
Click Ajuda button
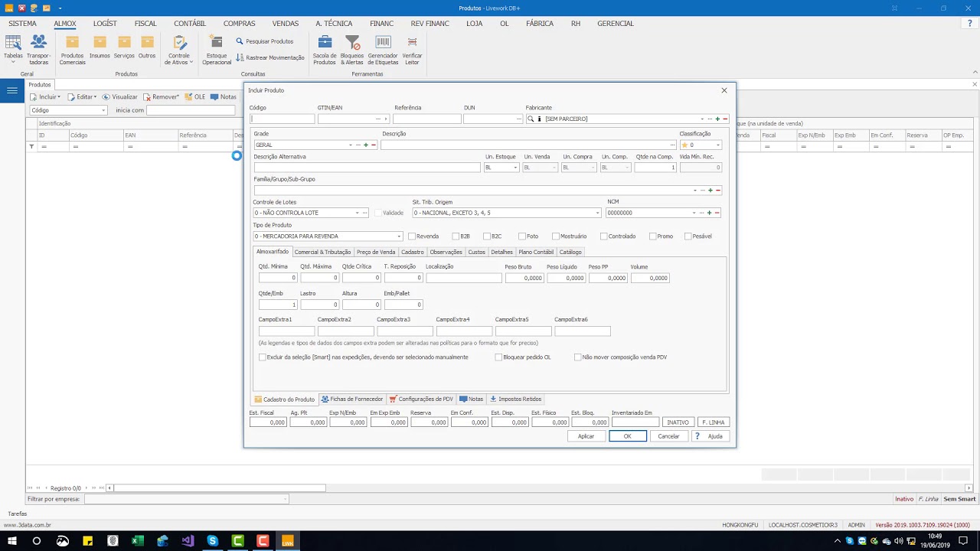(710, 436)
